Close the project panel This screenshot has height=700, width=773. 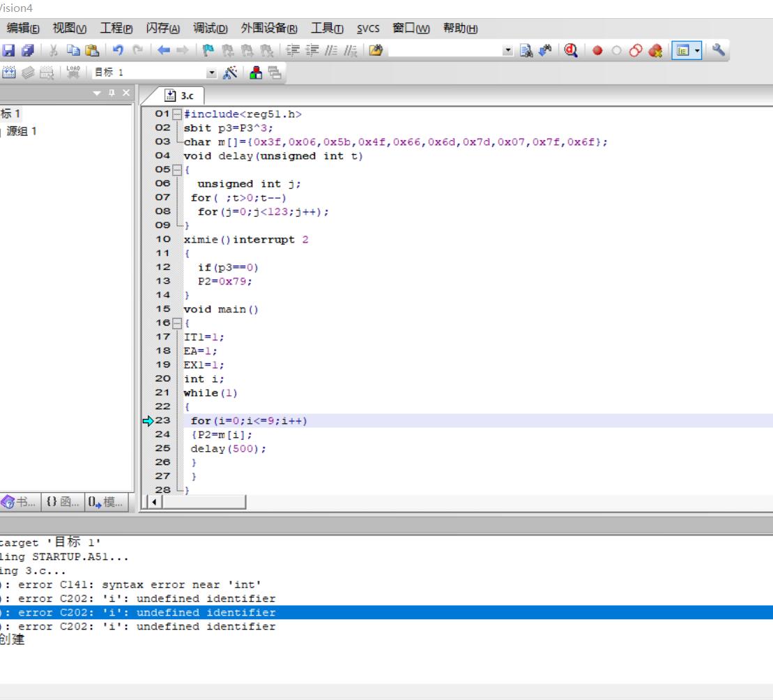(x=126, y=93)
